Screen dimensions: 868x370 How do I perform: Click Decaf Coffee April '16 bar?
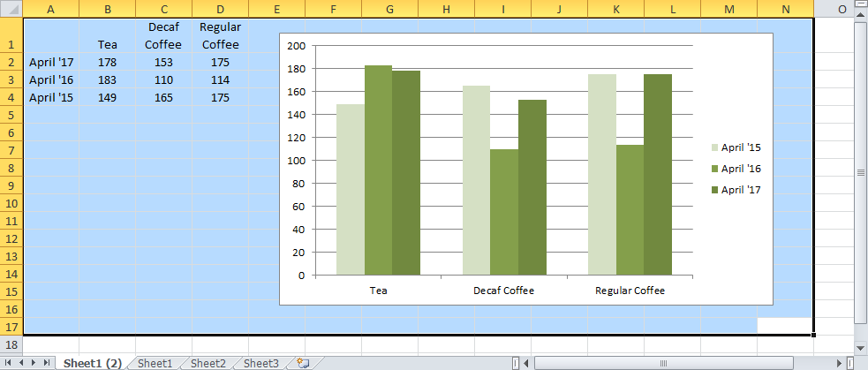504,212
